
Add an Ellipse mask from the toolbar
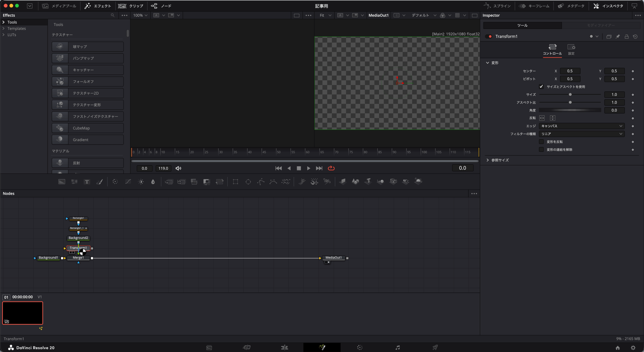(248, 182)
